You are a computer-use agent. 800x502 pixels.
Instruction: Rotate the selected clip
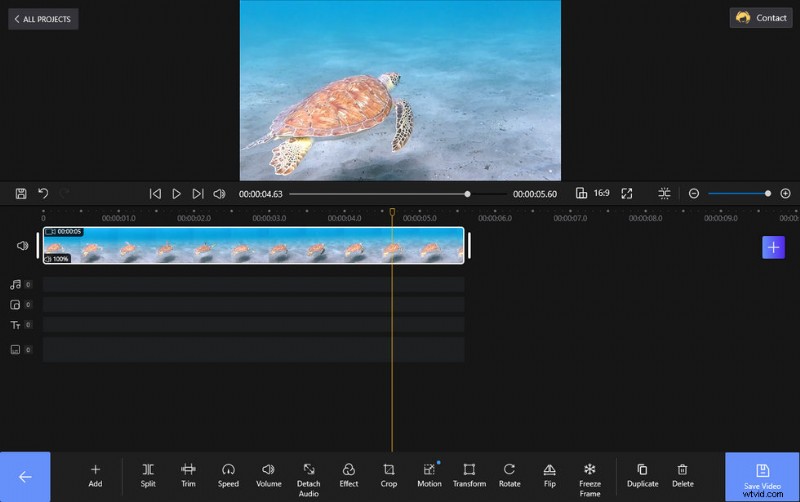tap(509, 474)
